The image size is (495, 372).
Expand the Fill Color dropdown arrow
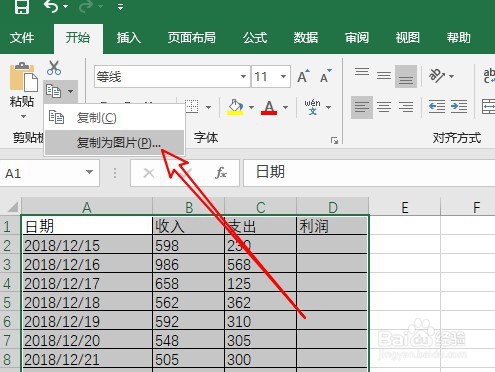[x=251, y=107]
